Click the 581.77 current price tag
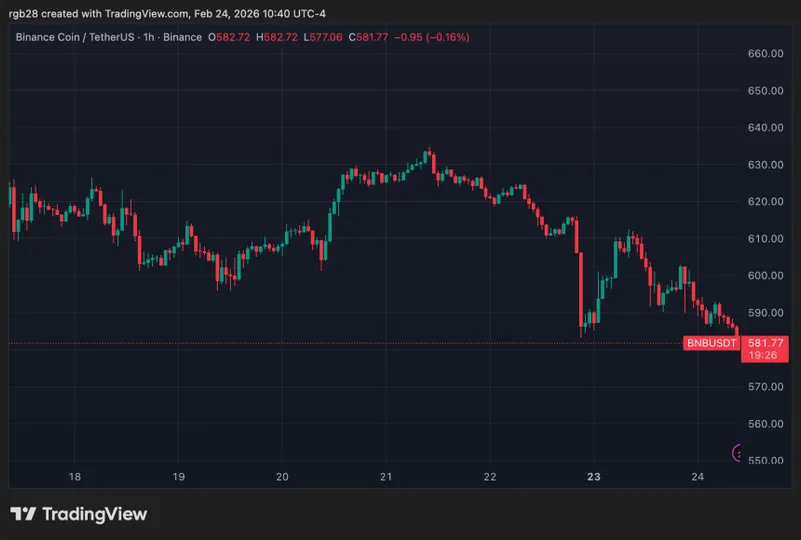 (765, 343)
